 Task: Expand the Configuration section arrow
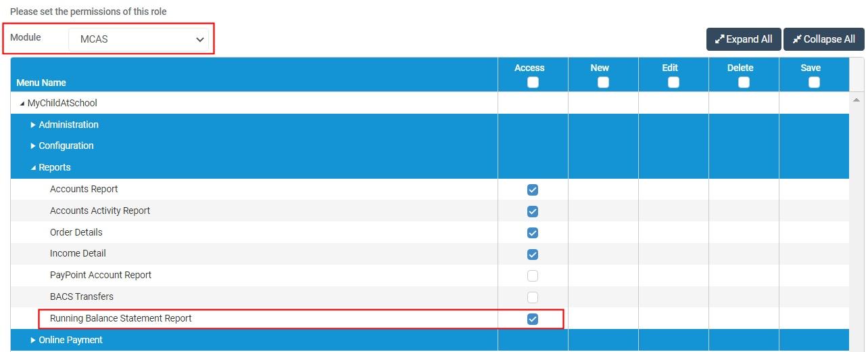click(x=33, y=146)
